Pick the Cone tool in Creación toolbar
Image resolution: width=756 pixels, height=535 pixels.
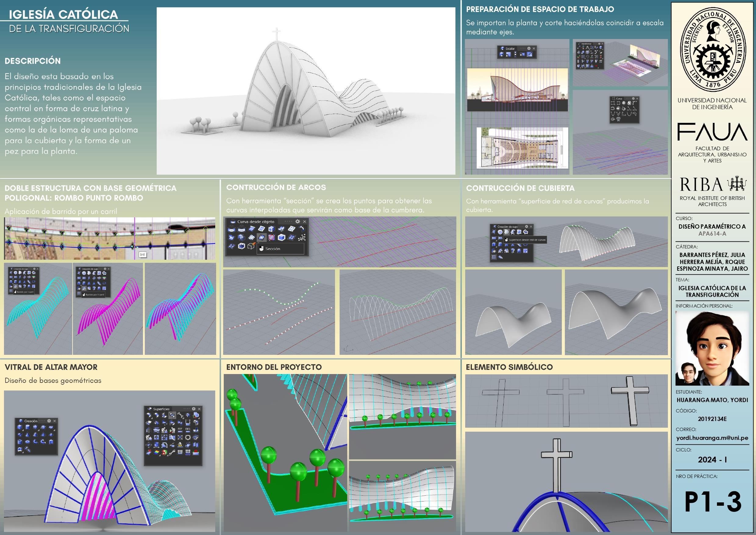28,435
